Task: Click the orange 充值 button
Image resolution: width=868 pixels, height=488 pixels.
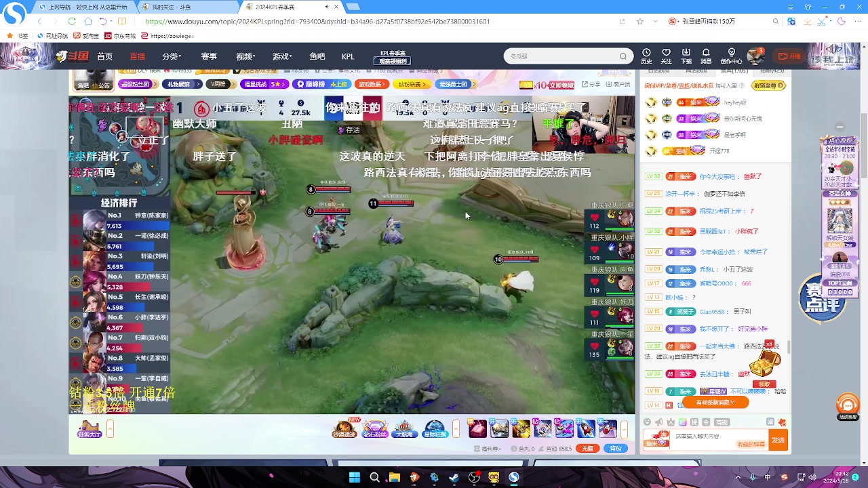Action: coord(588,449)
